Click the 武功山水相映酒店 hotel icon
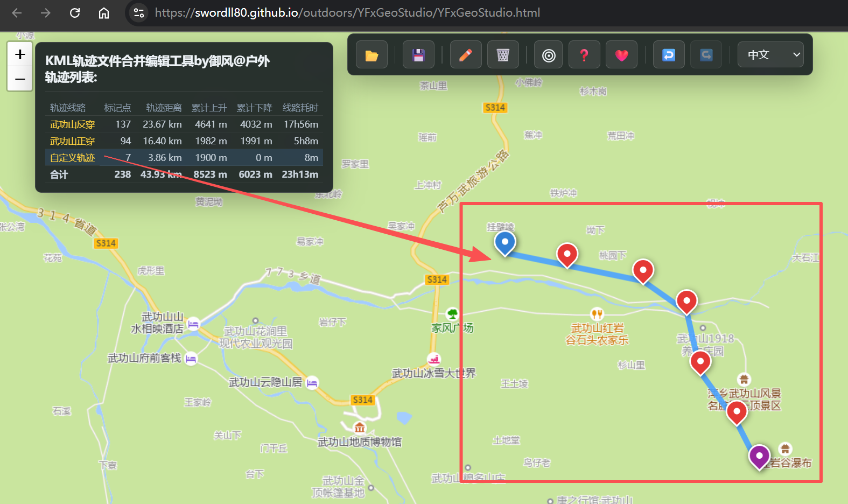This screenshot has width=848, height=504. (193, 324)
